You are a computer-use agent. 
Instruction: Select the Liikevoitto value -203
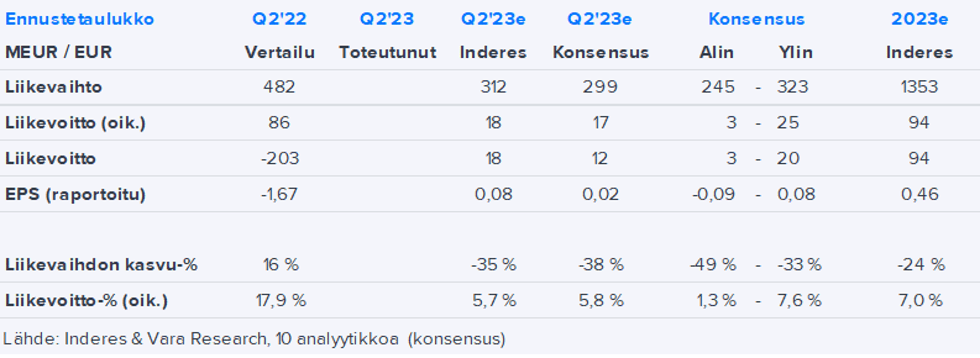[280, 159]
